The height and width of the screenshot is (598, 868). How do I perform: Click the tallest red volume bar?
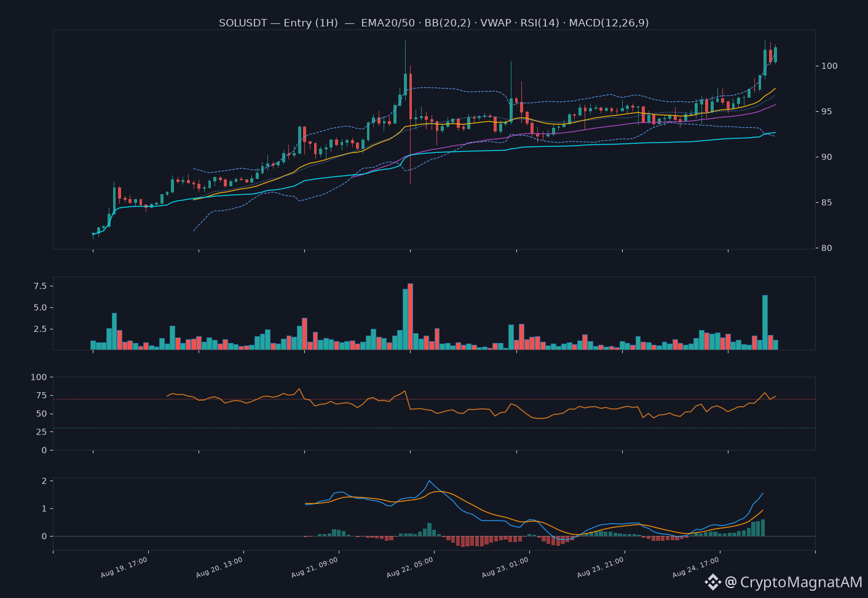coord(411,317)
